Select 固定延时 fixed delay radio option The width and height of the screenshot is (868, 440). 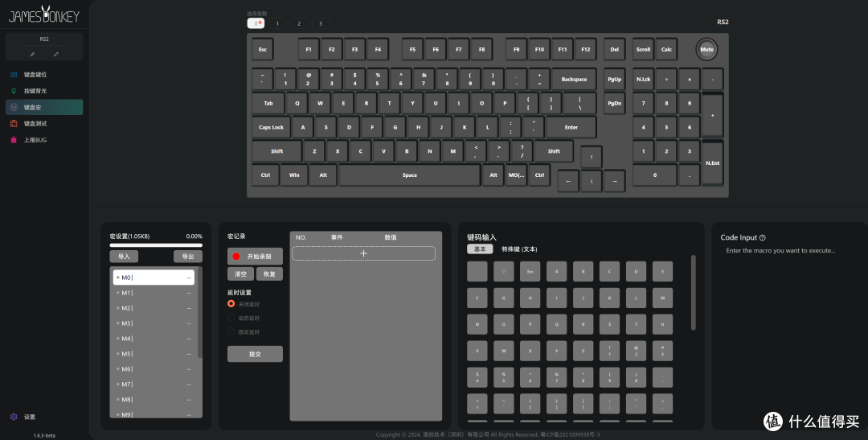point(244,332)
